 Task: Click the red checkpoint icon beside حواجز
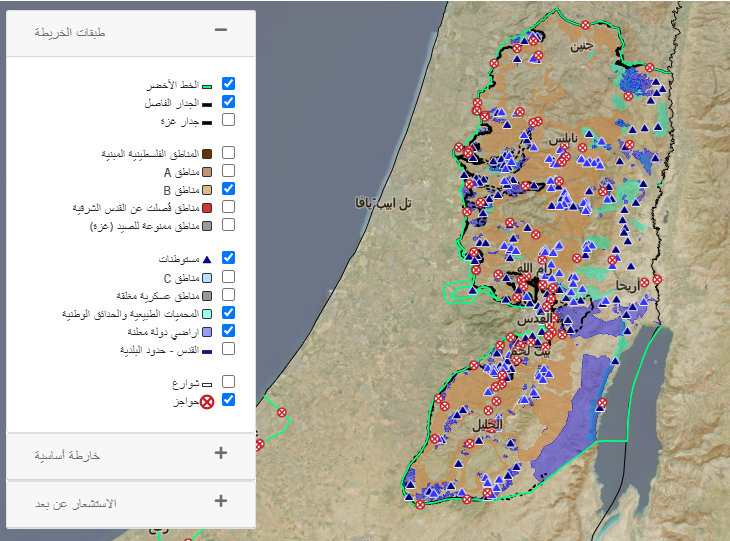point(207,401)
